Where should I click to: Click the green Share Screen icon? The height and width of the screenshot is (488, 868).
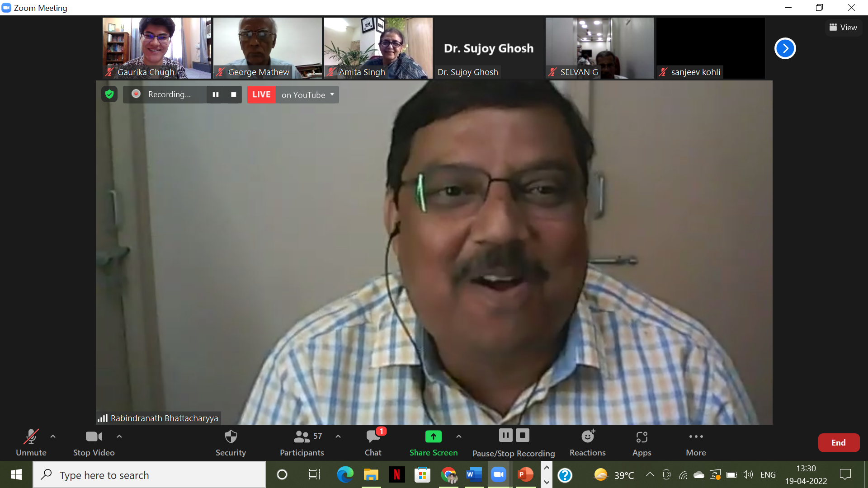click(x=433, y=436)
